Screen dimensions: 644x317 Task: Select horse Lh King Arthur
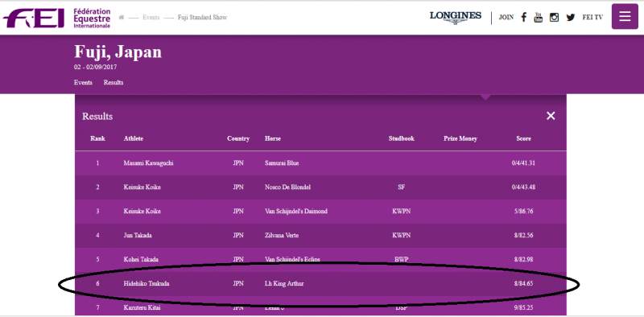point(284,284)
